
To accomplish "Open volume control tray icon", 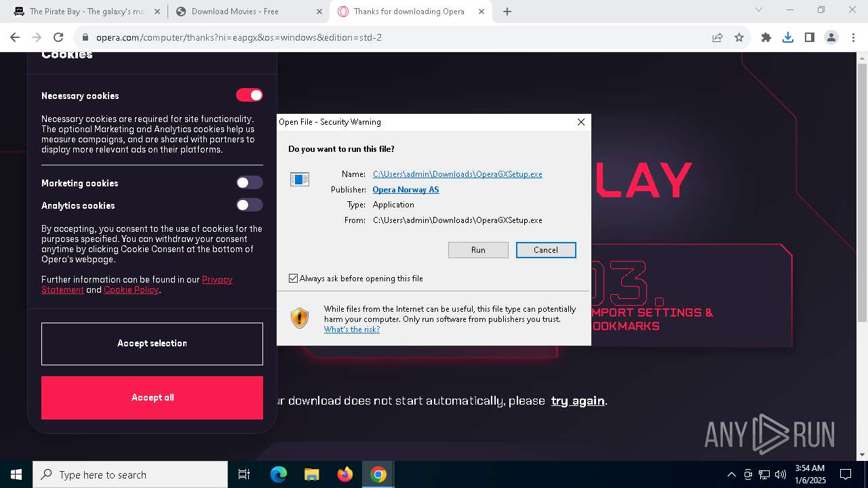I will [x=781, y=474].
